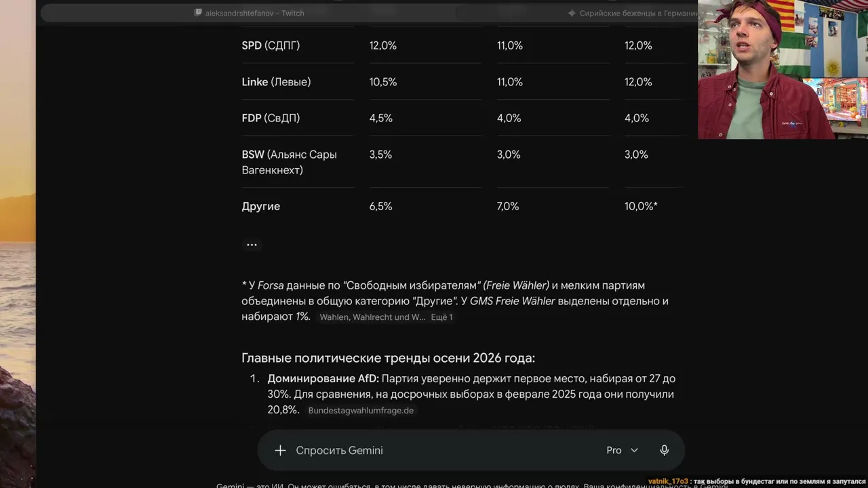Click the Gemini sparkle icon on tab

click(572, 13)
